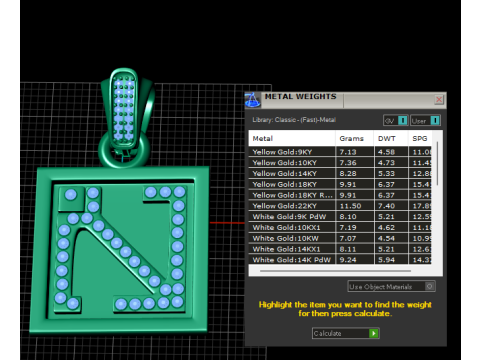The width and height of the screenshot is (480, 360).
Task: Click the DWT column header
Action: coord(391,138)
